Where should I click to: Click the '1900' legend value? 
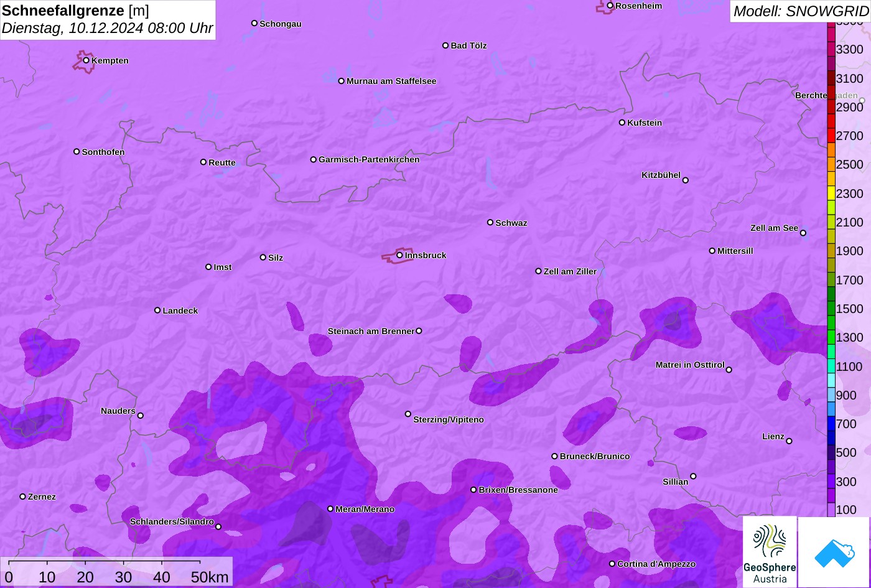(850, 251)
